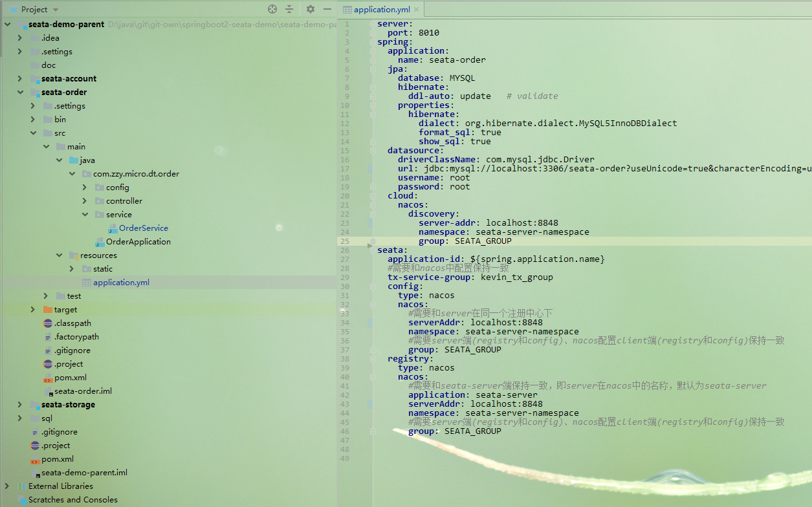Click the orange target folder icon
The height and width of the screenshot is (507, 812).
tap(48, 310)
